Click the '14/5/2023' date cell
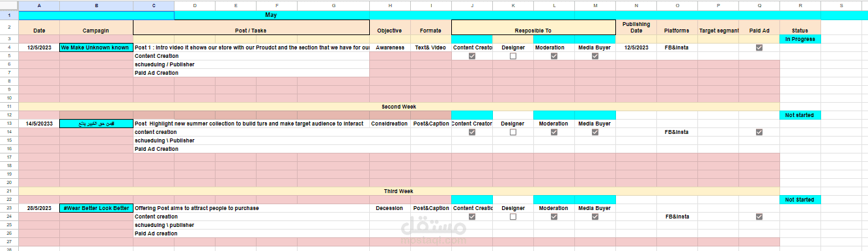 point(39,124)
